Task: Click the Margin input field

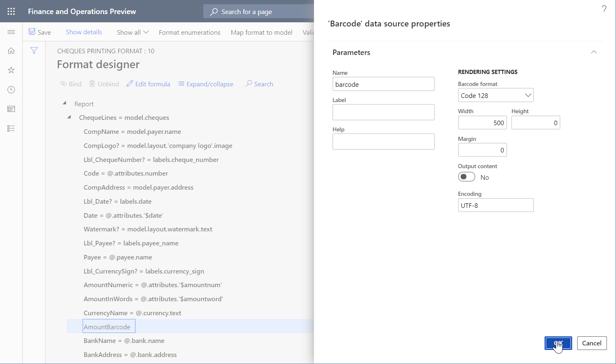Action: 482,150
